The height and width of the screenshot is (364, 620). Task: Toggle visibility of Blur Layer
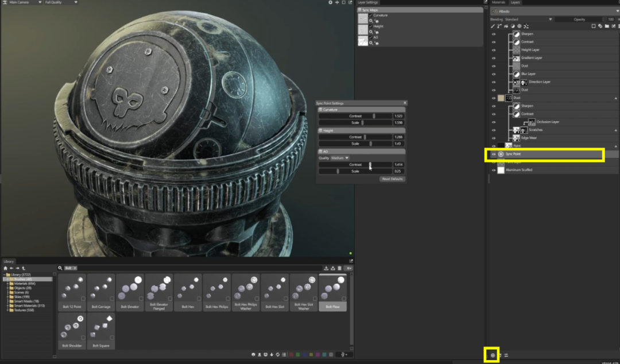coord(494,74)
